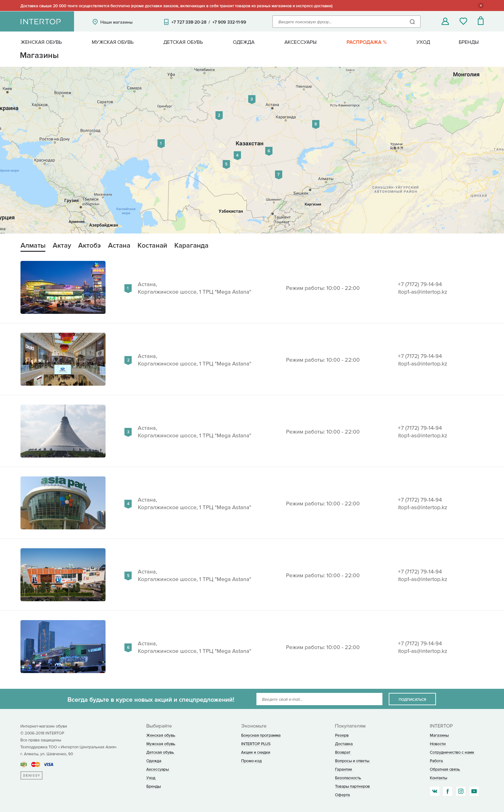Open ЖЕНСКАЯ ОБУВЬ menu
Image resolution: width=504 pixels, height=812 pixels.
click(x=41, y=42)
